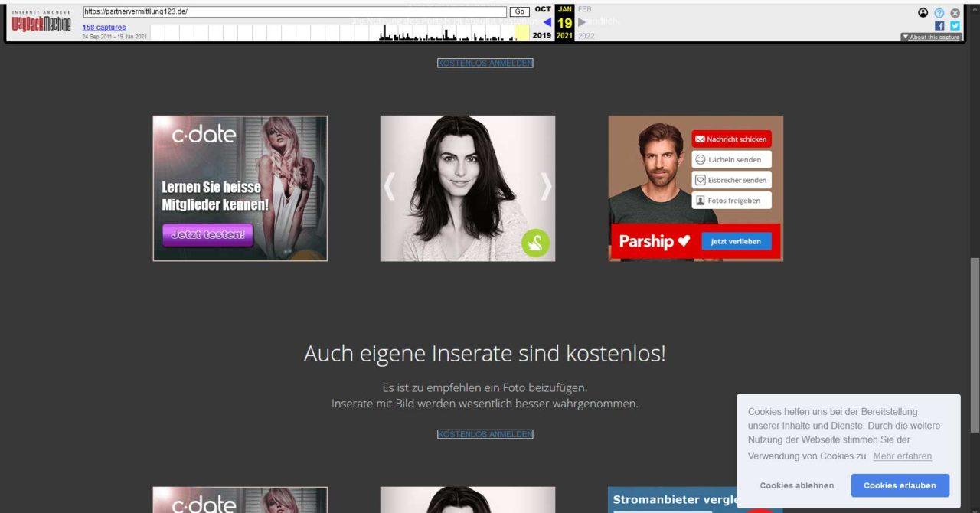This screenshot has width=980, height=513.
Task: Click the captures sparkline graph
Action: pyautogui.click(x=339, y=32)
